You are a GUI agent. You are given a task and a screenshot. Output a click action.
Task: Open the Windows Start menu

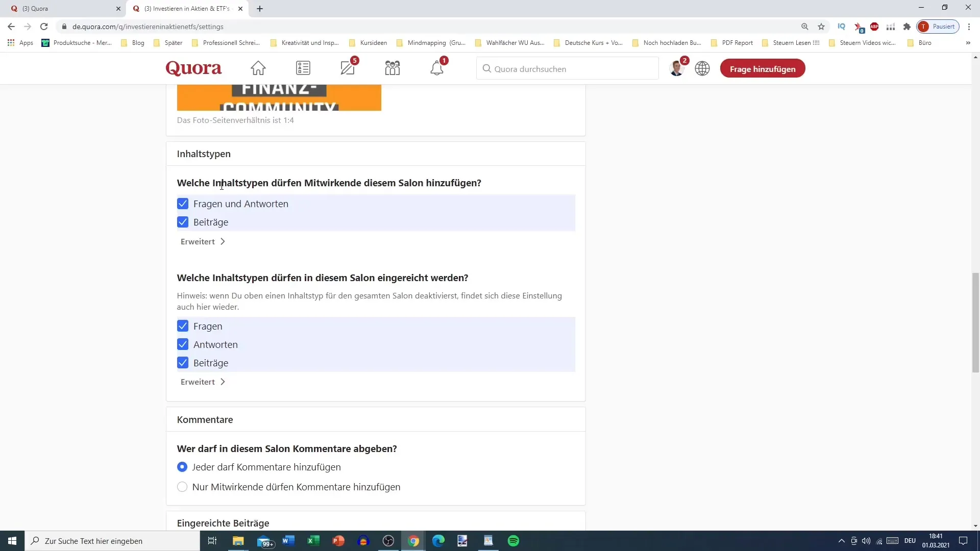[x=12, y=541]
